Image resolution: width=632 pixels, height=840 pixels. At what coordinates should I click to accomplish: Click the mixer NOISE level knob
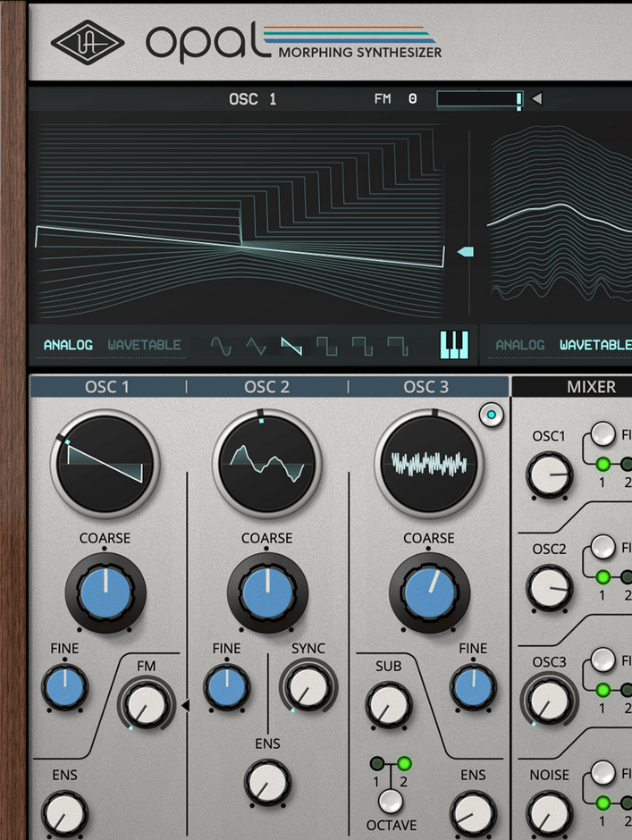click(550, 814)
